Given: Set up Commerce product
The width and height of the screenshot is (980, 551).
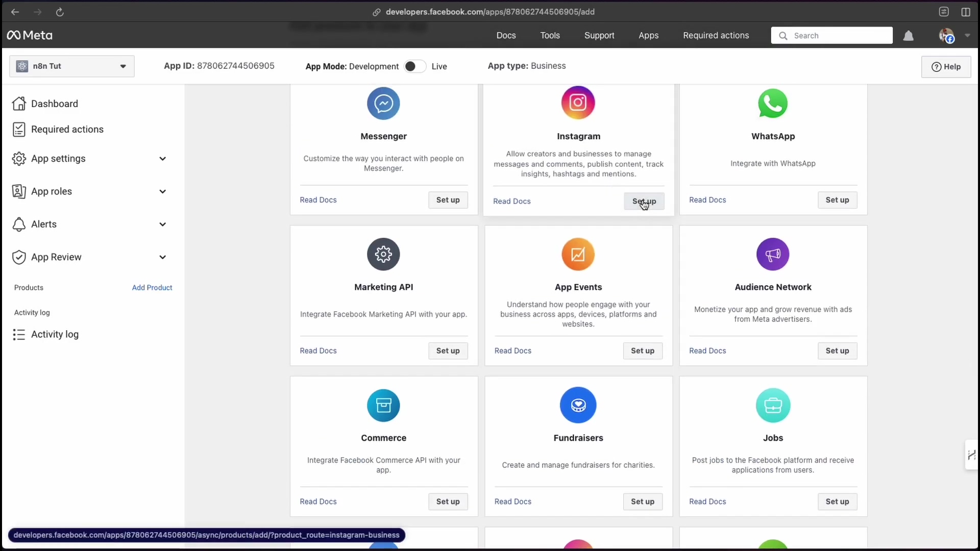Looking at the screenshot, I should [x=448, y=502].
